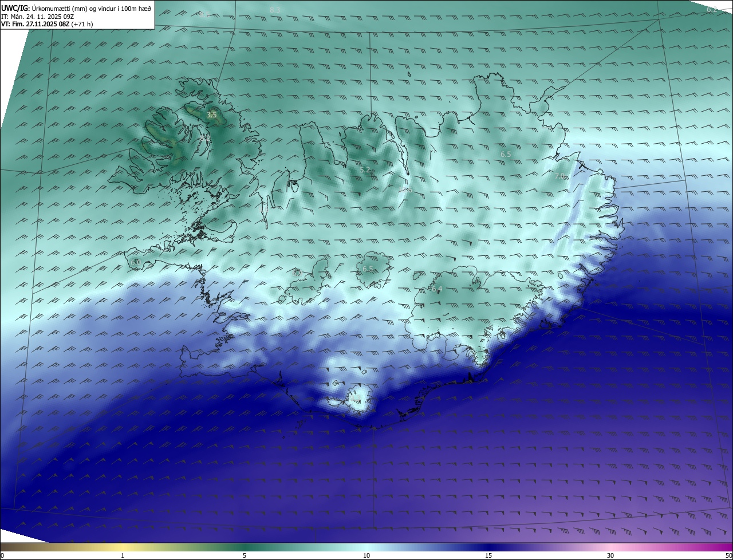Click the 6.0 value on the Snæfellsnes peninsula
This screenshot has height=560, width=733.
(135, 262)
